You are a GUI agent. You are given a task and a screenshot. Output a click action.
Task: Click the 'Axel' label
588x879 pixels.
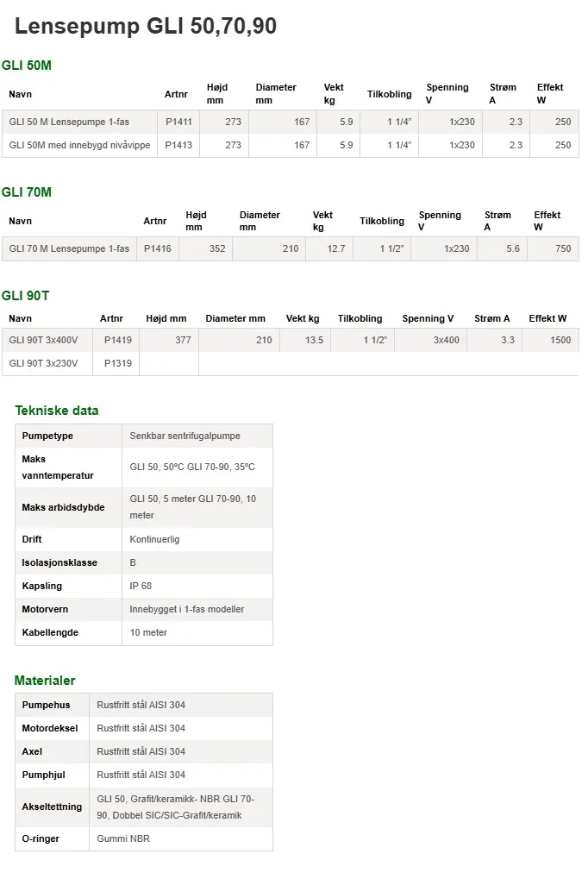click(x=32, y=751)
